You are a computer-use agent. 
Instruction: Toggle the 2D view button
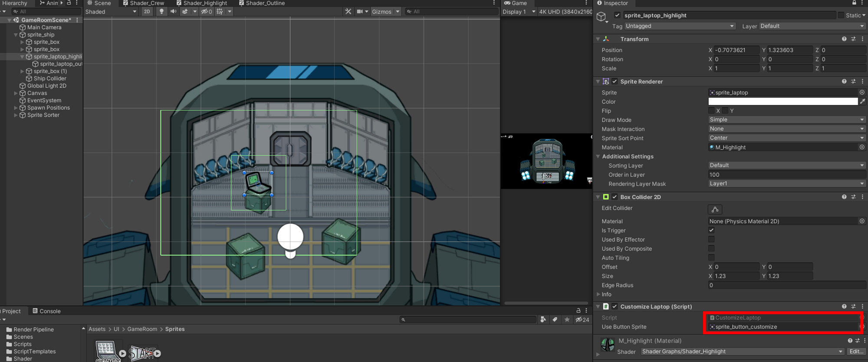(x=147, y=12)
